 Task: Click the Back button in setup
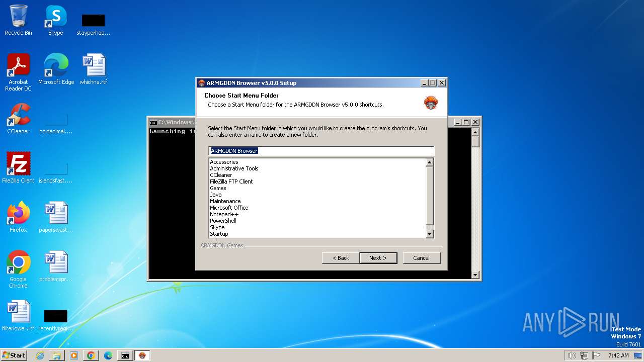click(x=341, y=258)
